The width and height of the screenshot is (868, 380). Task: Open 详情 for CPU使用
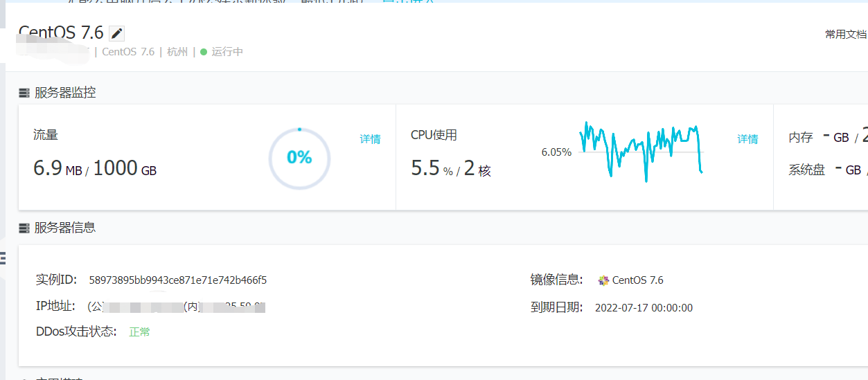click(x=747, y=139)
